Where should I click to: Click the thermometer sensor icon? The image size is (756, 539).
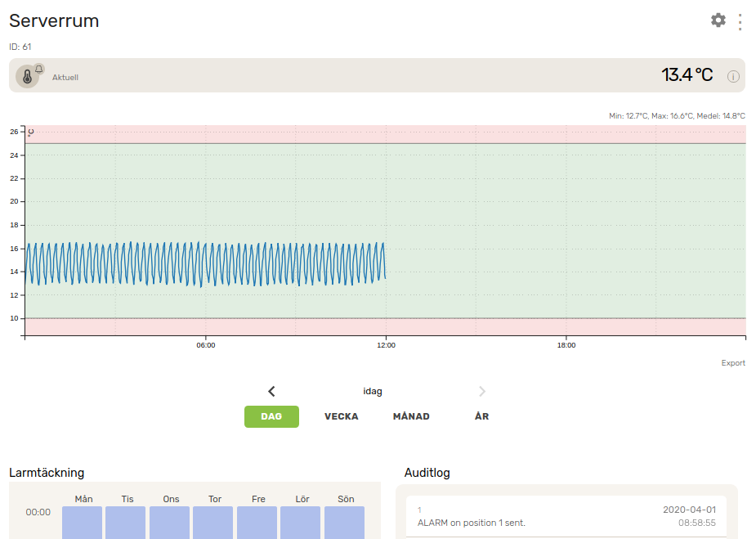click(x=28, y=77)
